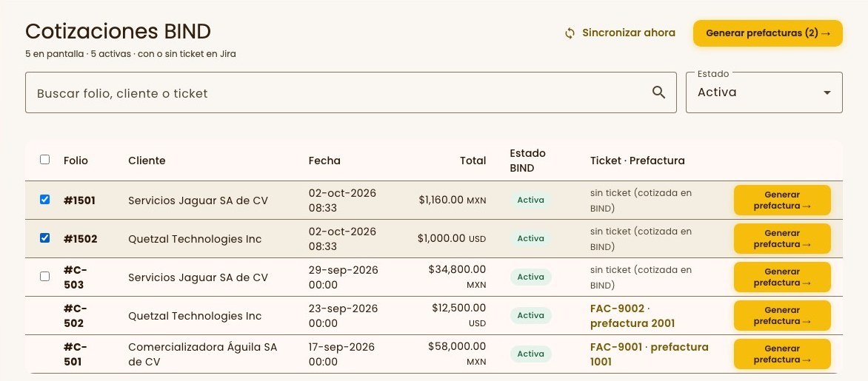
Task: Open the FAC-9002 · prefactura 2001 link
Action: (x=632, y=316)
